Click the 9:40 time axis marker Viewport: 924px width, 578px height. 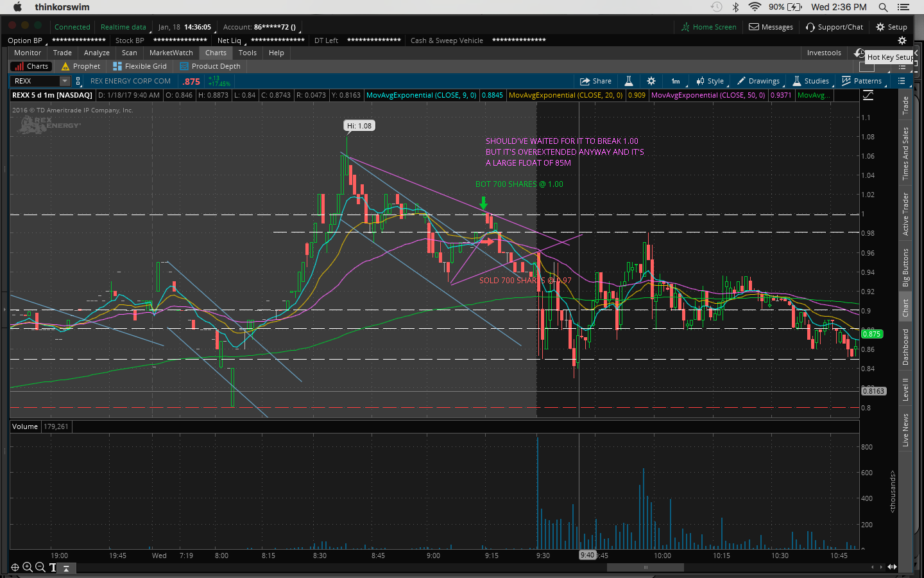click(x=587, y=555)
